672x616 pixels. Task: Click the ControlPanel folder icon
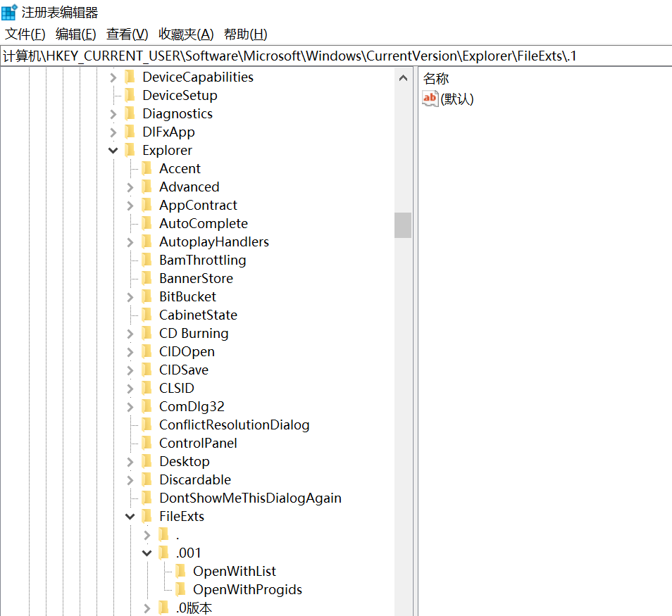click(147, 443)
